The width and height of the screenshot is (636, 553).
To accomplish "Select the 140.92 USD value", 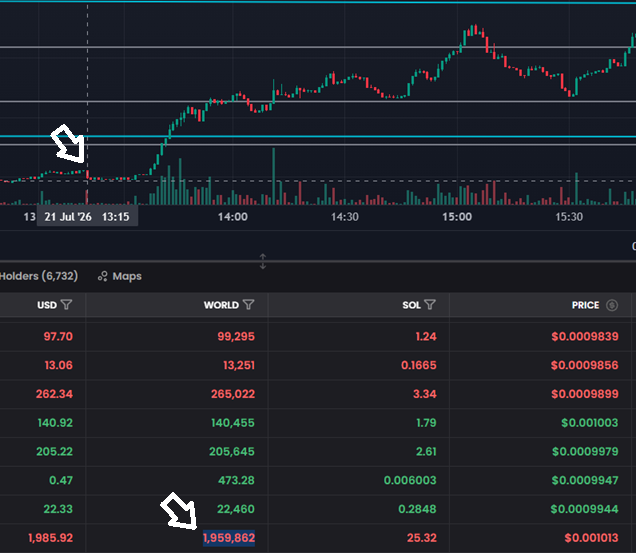I will pos(55,423).
